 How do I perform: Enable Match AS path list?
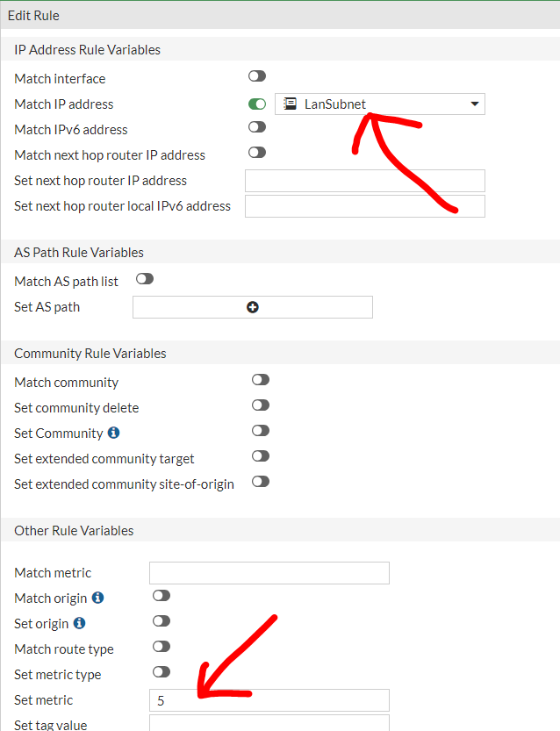click(x=145, y=279)
